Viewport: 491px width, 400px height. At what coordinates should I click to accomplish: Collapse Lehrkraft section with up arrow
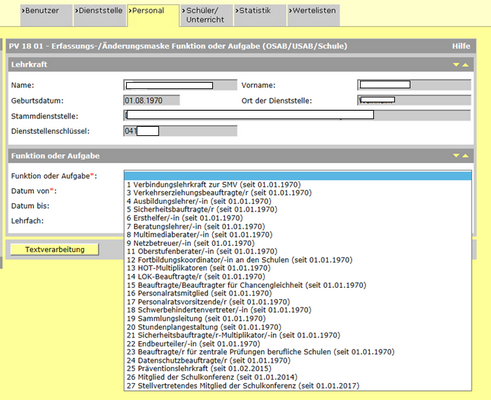coord(465,65)
